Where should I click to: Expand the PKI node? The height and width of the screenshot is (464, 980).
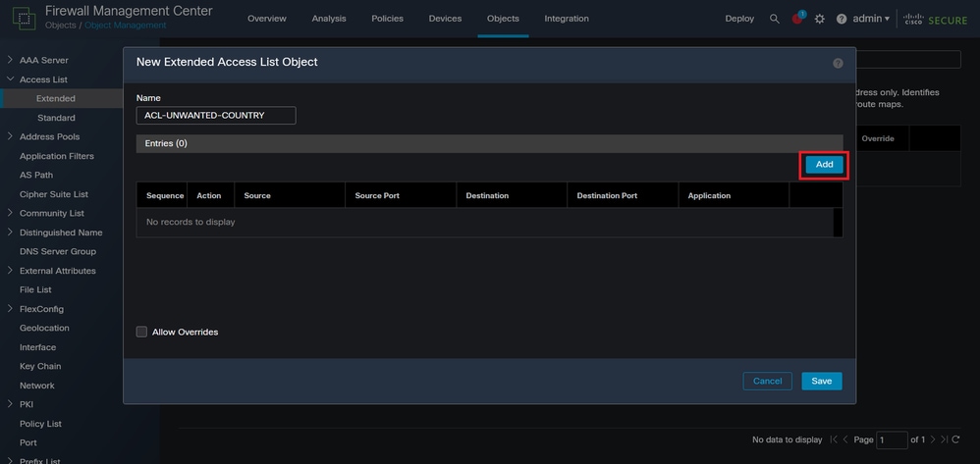[10, 404]
